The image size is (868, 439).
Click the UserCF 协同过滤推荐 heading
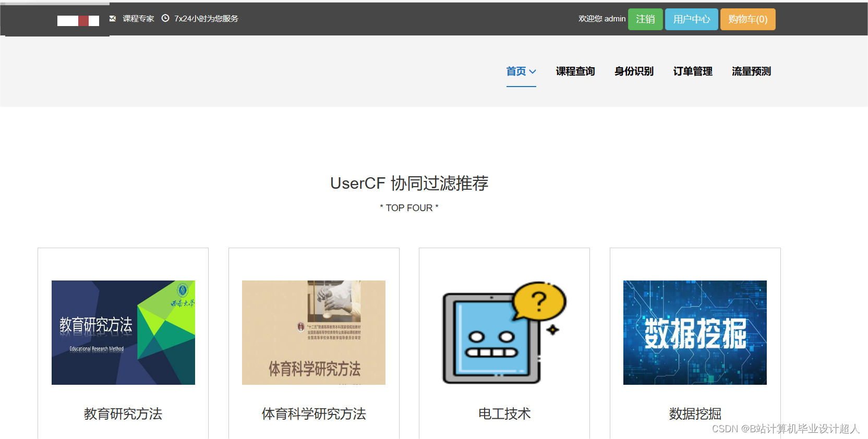point(409,183)
